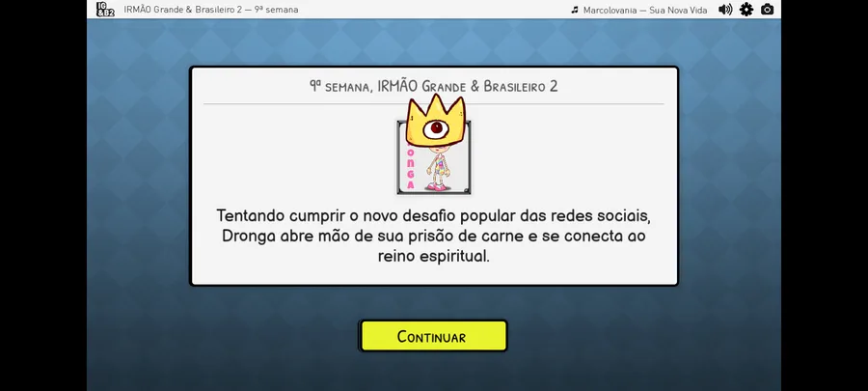868x391 pixels.
Task: Click the phrase reino espiritual in the text
Action: pyautogui.click(x=433, y=256)
